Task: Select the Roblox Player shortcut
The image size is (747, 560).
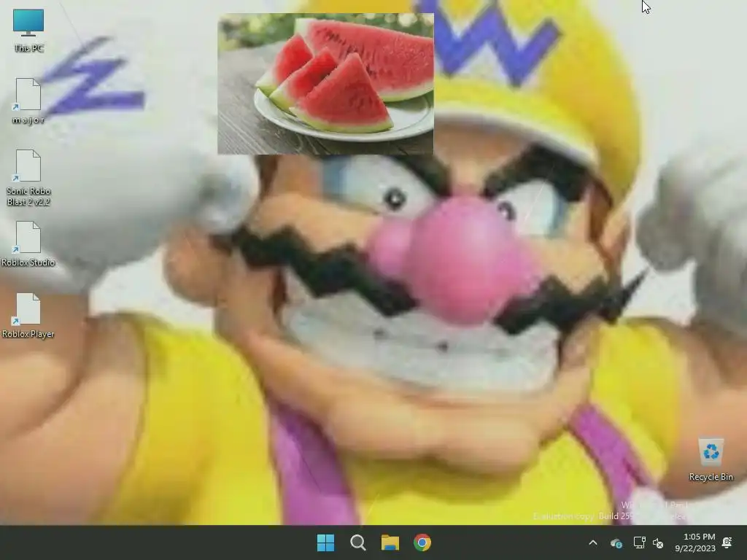Action: pos(28,315)
